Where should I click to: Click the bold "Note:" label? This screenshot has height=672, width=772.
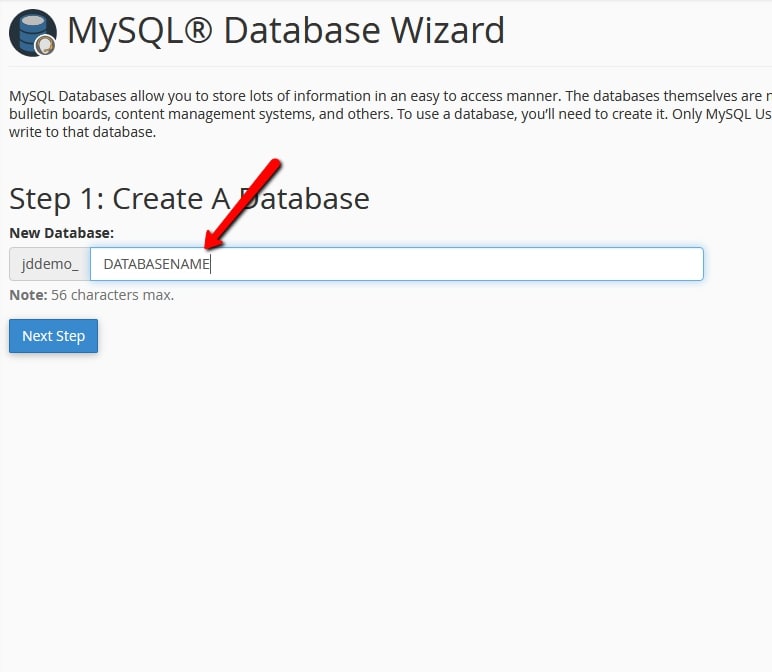point(27,295)
